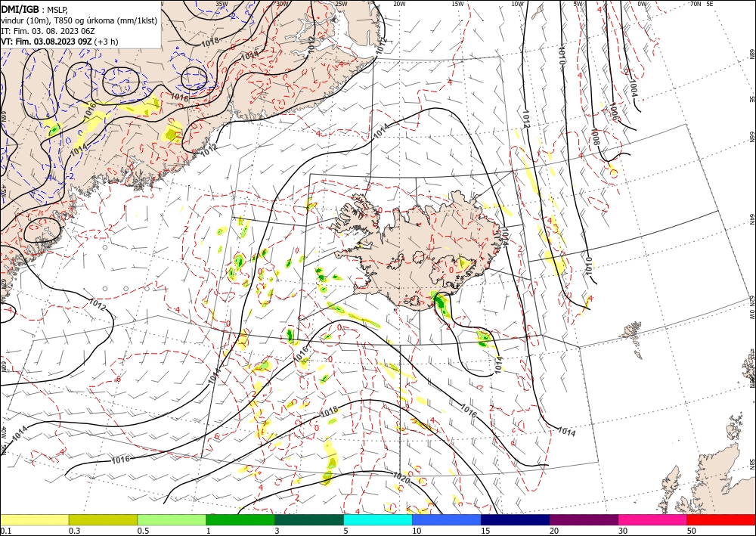The image size is (756, 536).
Task: Pick the cyan 5–10 legend swatch
Action: (x=378, y=519)
